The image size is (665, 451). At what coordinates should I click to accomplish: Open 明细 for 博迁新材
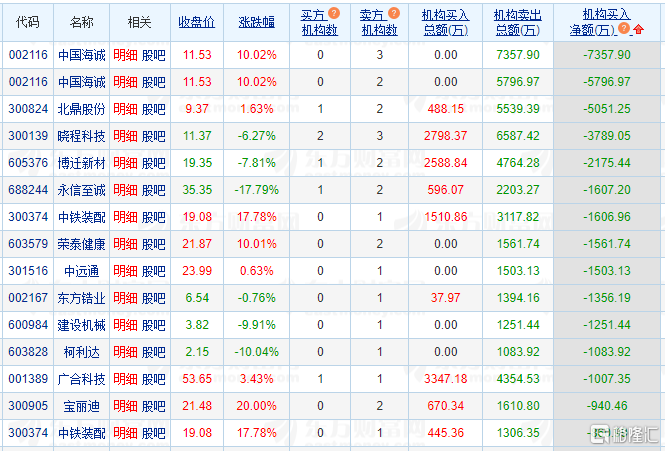126,163
